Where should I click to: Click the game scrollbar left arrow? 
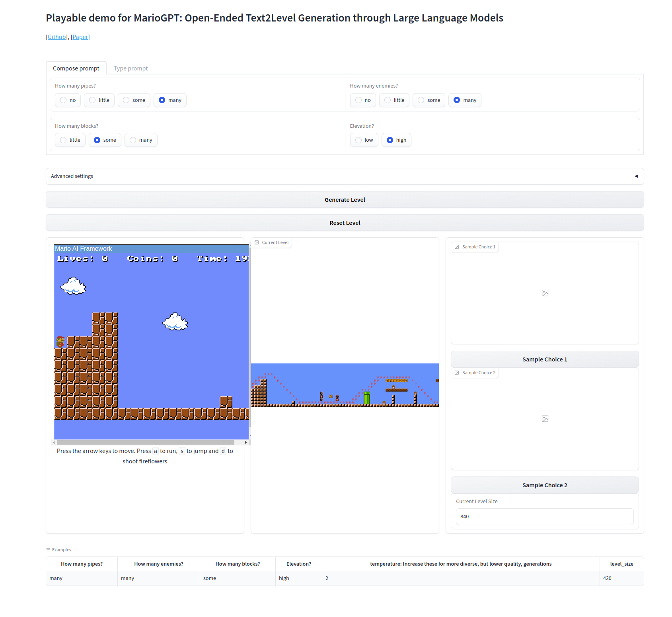[x=54, y=442]
